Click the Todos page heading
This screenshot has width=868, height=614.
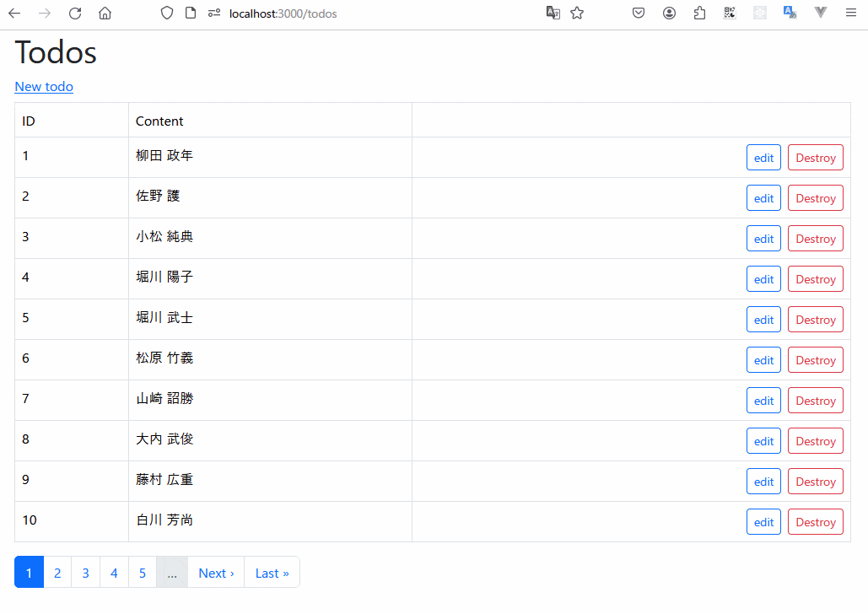tap(56, 52)
